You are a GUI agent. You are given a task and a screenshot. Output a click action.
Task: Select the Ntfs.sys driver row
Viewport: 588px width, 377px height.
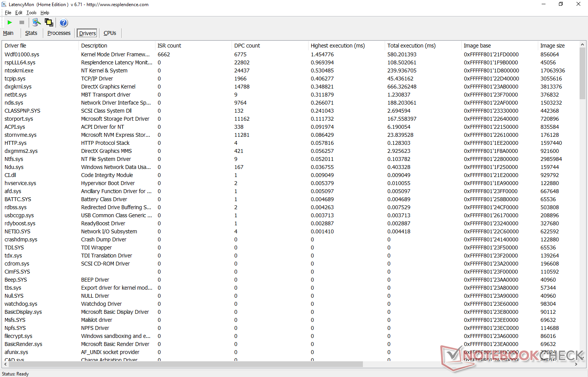290,159
